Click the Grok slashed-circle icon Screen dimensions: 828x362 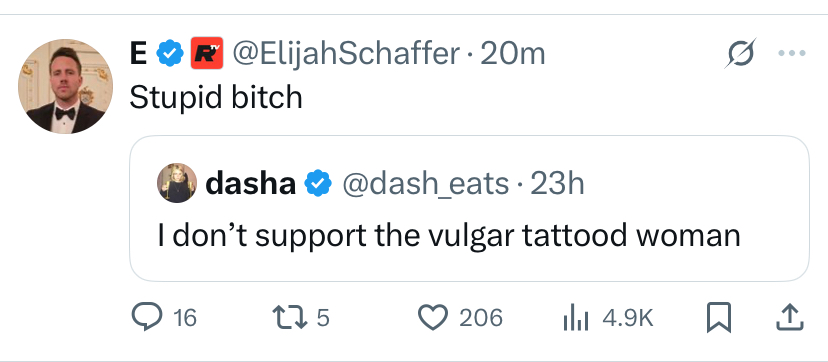(x=740, y=53)
